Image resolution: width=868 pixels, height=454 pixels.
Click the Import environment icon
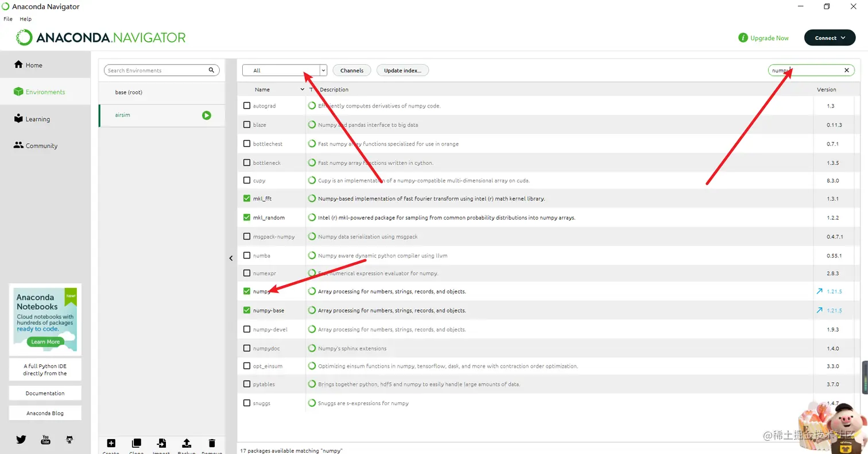[162, 443]
